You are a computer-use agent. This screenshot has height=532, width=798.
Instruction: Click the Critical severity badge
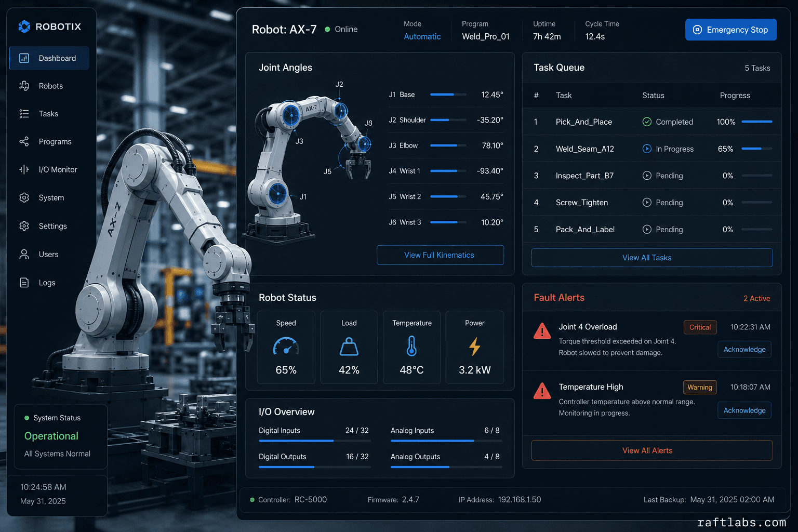click(700, 327)
